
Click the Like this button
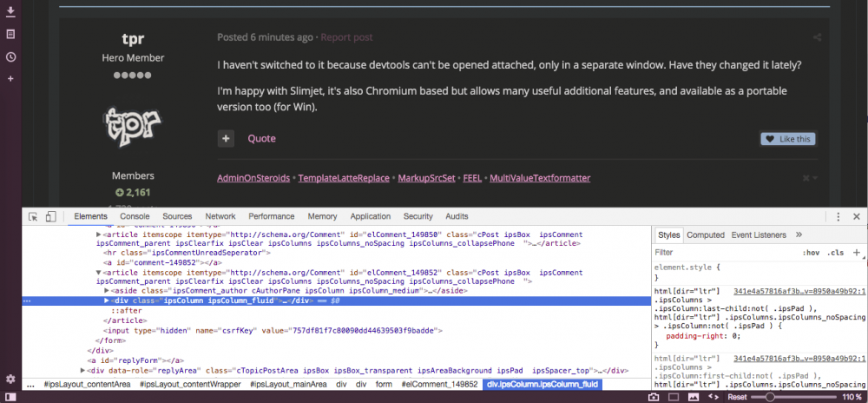click(788, 139)
